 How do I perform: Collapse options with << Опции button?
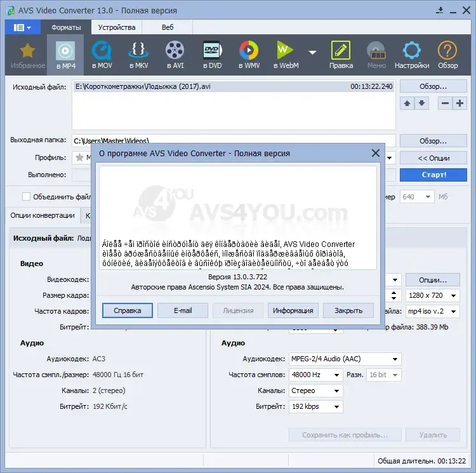pos(433,158)
